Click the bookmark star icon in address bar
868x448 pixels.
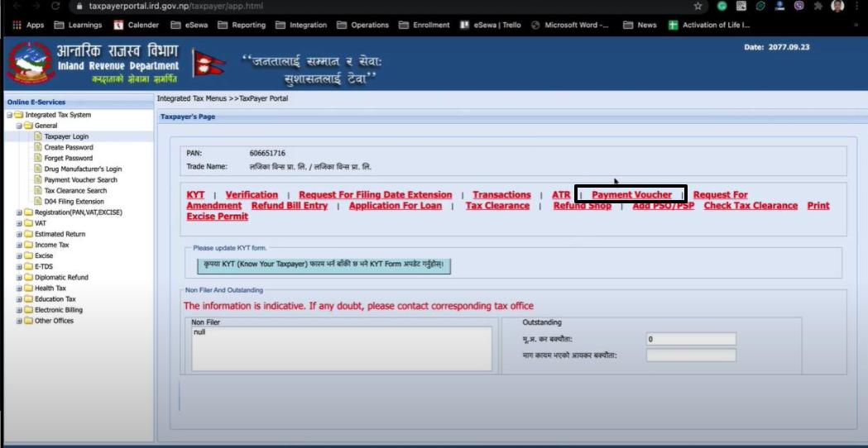click(x=698, y=6)
